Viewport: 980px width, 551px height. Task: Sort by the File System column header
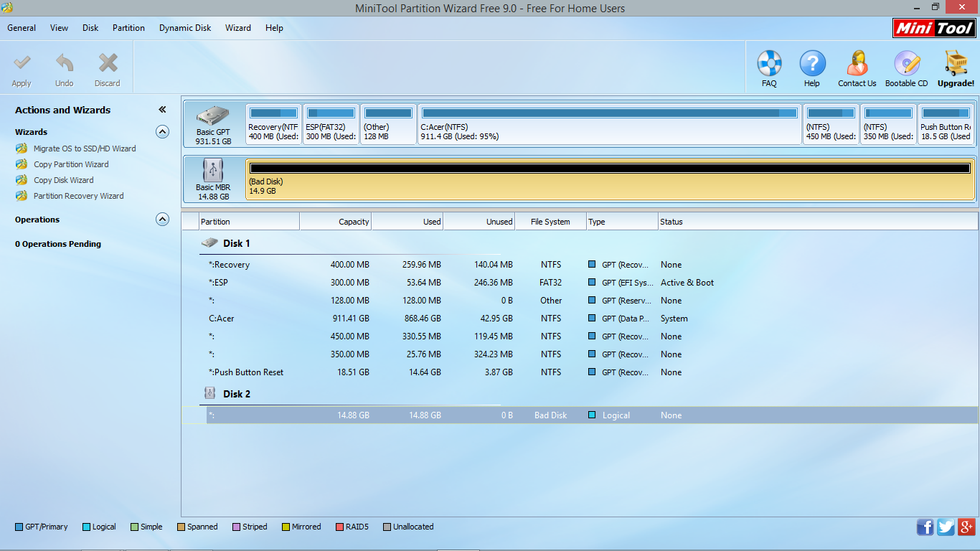click(x=551, y=222)
